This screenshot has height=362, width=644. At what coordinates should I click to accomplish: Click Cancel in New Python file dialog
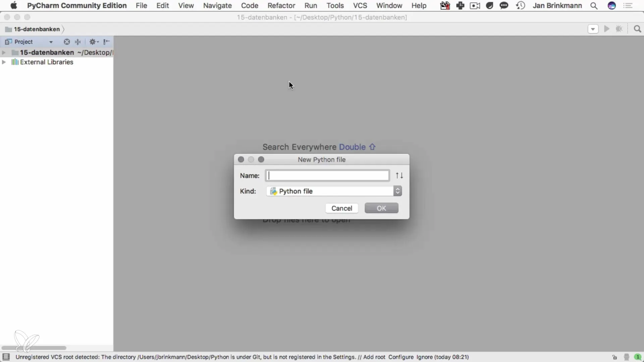pyautogui.click(x=342, y=208)
